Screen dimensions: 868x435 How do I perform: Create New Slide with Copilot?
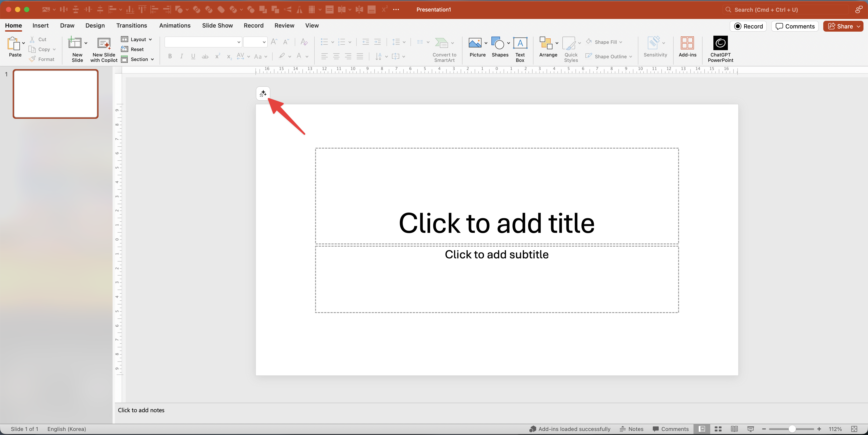(104, 49)
